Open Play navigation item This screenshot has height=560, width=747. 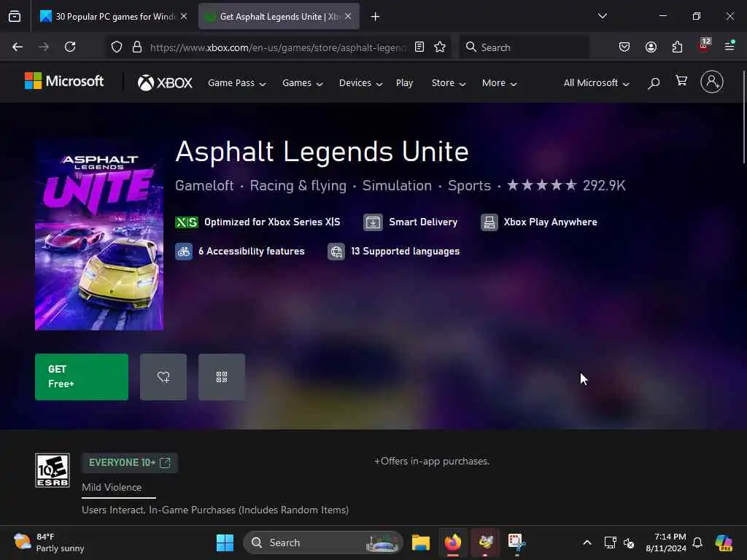point(404,83)
